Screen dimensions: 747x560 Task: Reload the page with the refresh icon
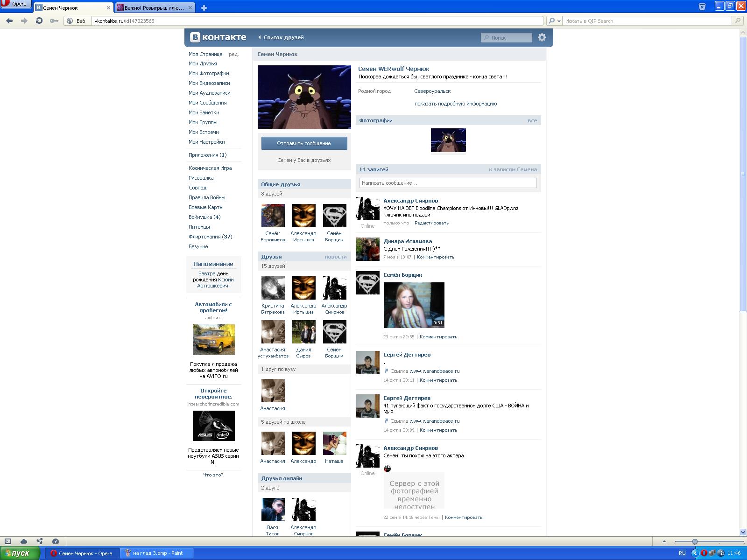click(39, 21)
